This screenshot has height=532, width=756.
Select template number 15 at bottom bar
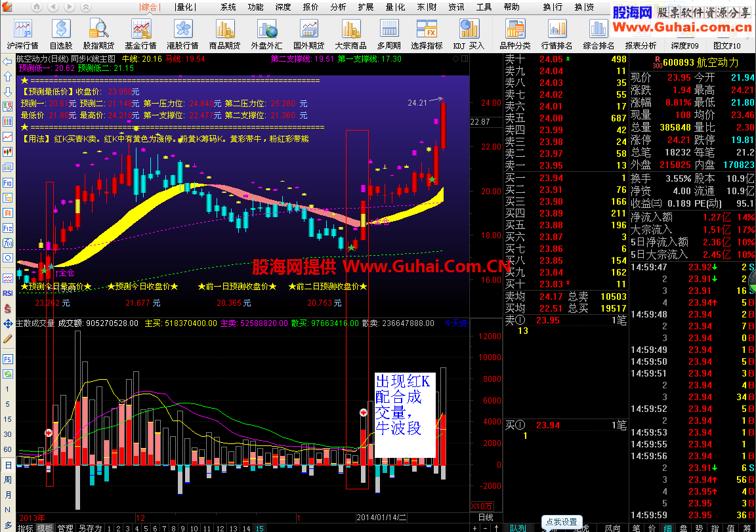click(x=259, y=528)
